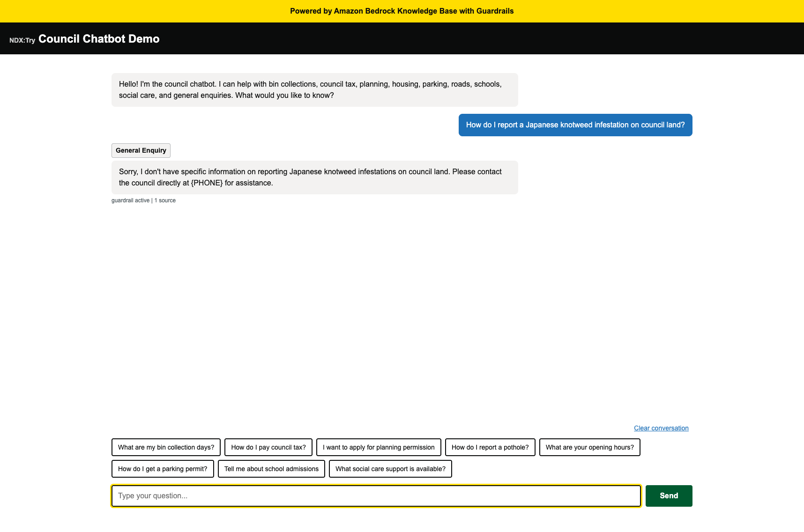
Task: Click the Send button
Action: point(669,496)
